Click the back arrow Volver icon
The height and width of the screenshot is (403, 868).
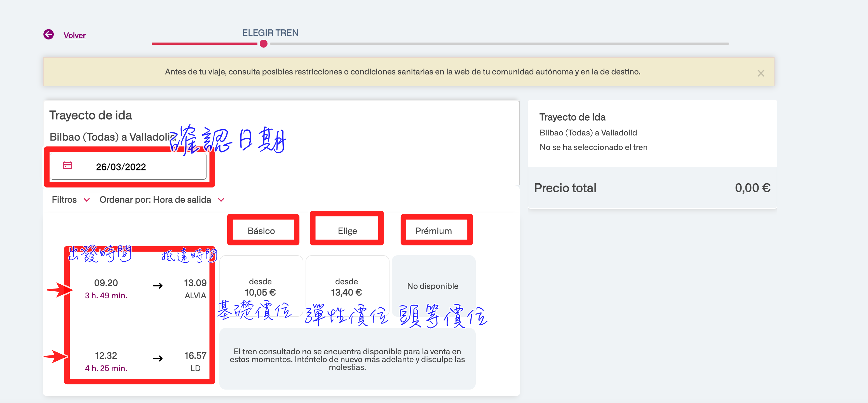[x=48, y=35]
